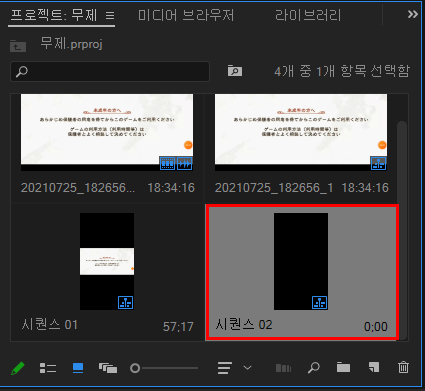The height and width of the screenshot is (391, 425).
Task: Toggle the green pencil read/write project lock
Action: (x=18, y=368)
